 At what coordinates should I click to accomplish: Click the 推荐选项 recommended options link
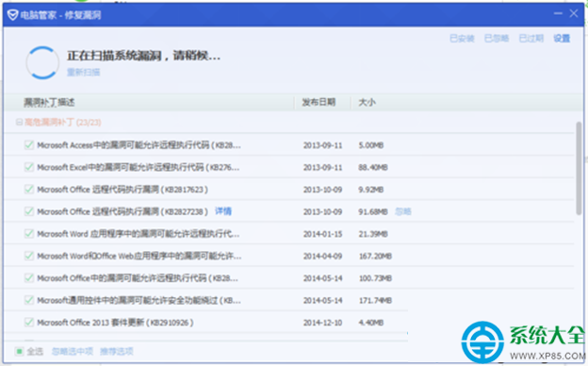coord(117,351)
